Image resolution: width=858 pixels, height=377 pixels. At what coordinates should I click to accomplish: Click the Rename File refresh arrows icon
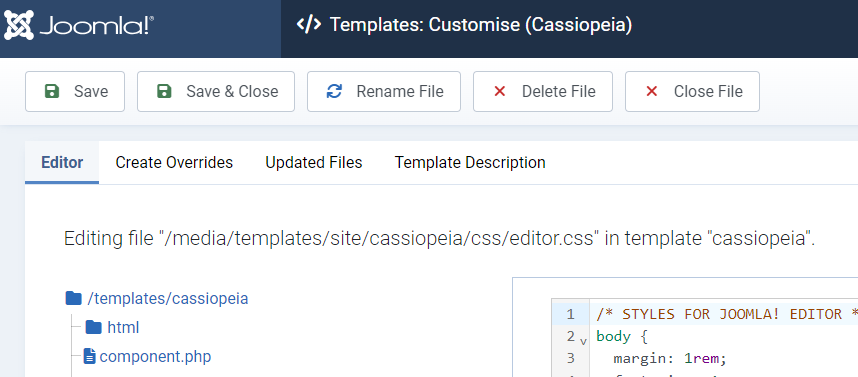334,91
